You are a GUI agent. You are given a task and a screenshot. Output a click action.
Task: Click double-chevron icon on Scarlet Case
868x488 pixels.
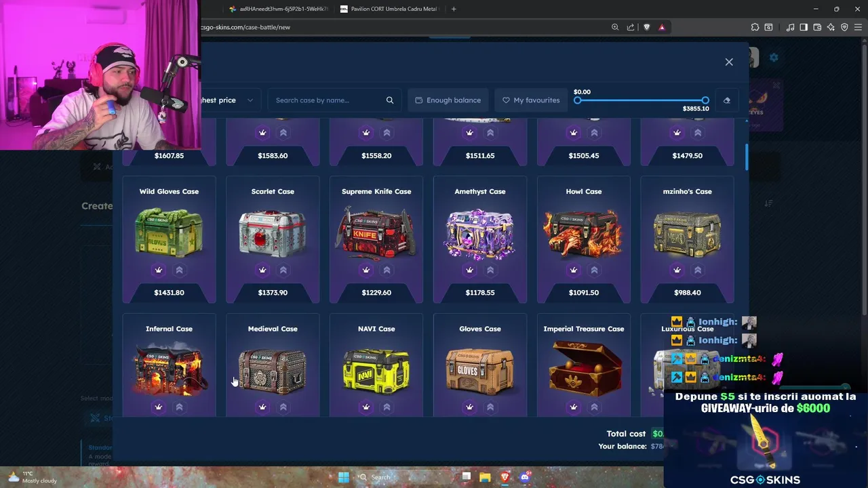pos(283,270)
